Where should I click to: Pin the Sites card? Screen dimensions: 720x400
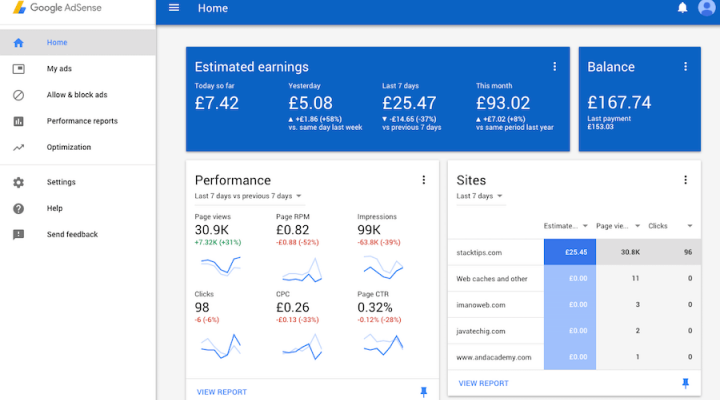pyautogui.click(x=686, y=383)
